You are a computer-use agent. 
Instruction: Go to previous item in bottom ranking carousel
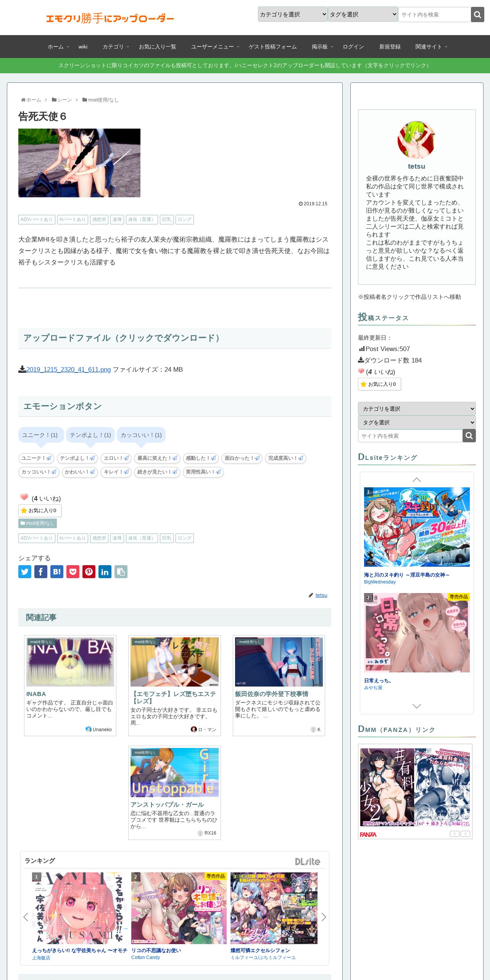click(26, 917)
